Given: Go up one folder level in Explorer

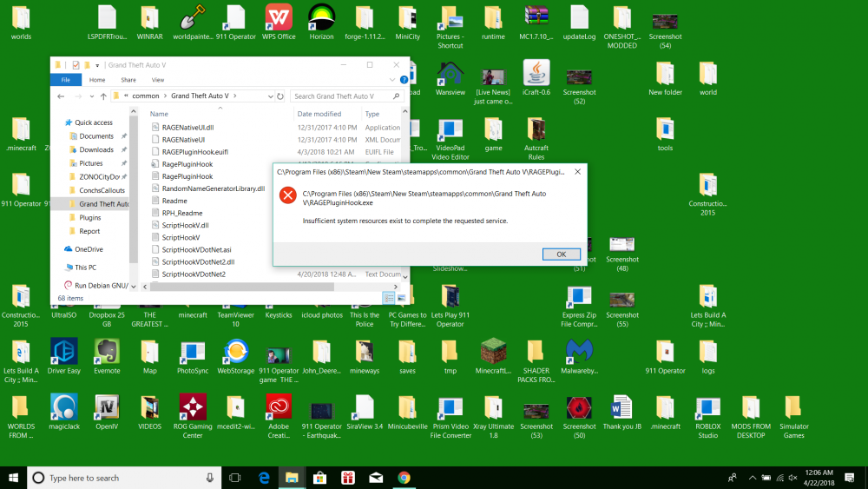Looking at the screenshot, I should pyautogui.click(x=103, y=96).
